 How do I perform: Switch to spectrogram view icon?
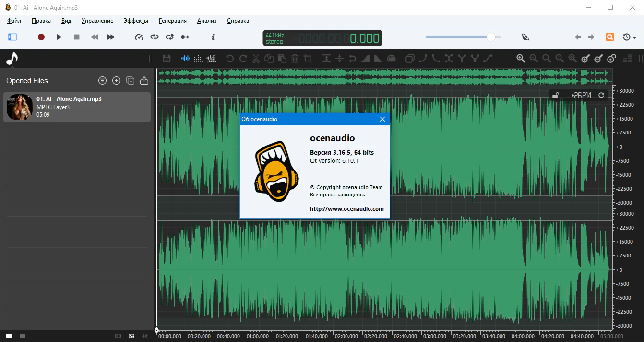[198, 59]
